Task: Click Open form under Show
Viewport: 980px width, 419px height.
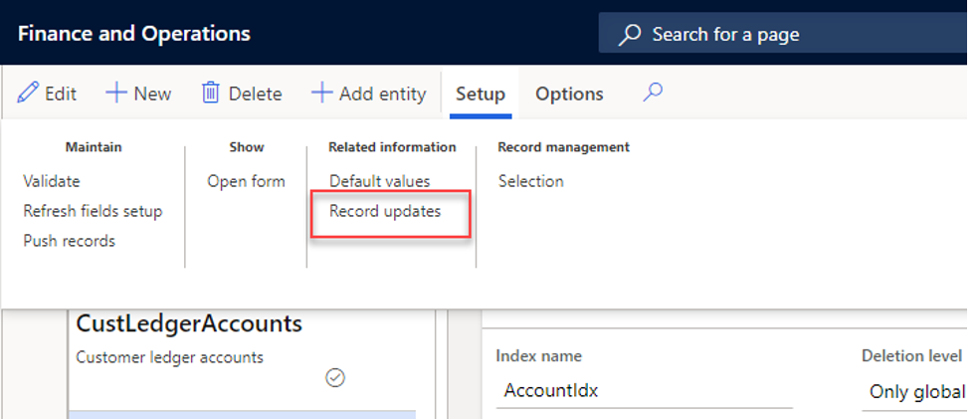Action: [x=247, y=181]
